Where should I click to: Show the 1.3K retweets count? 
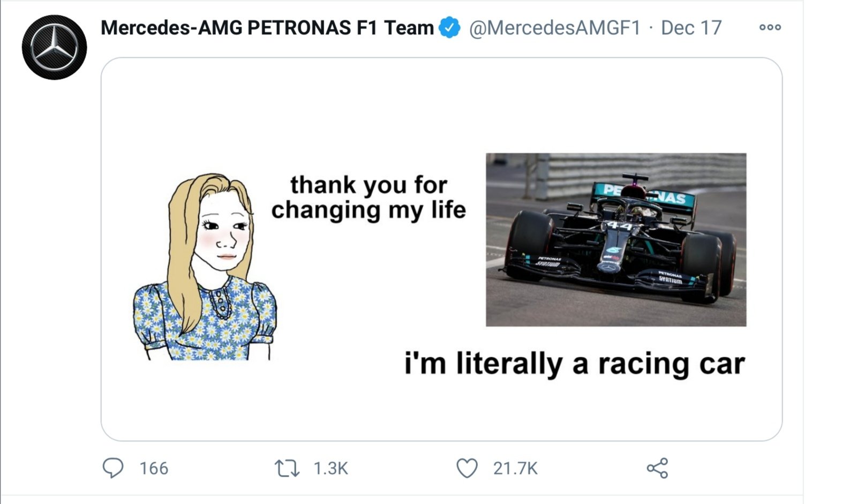pos(330,469)
